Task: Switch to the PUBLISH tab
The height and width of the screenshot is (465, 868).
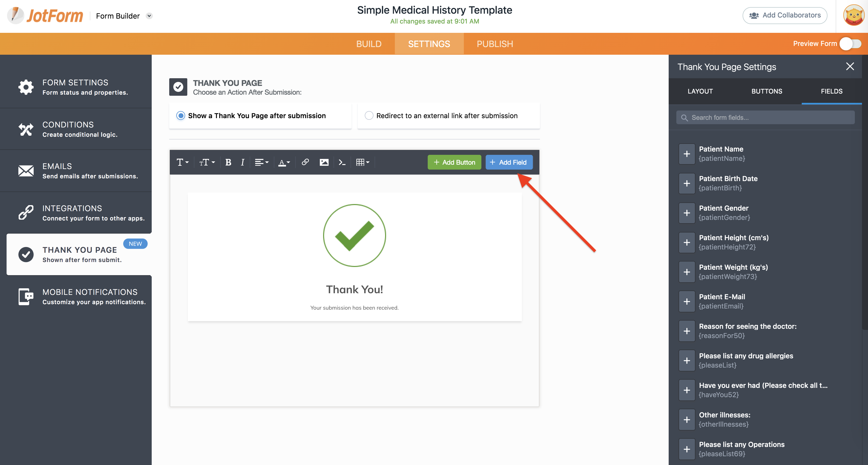Action: [495, 44]
